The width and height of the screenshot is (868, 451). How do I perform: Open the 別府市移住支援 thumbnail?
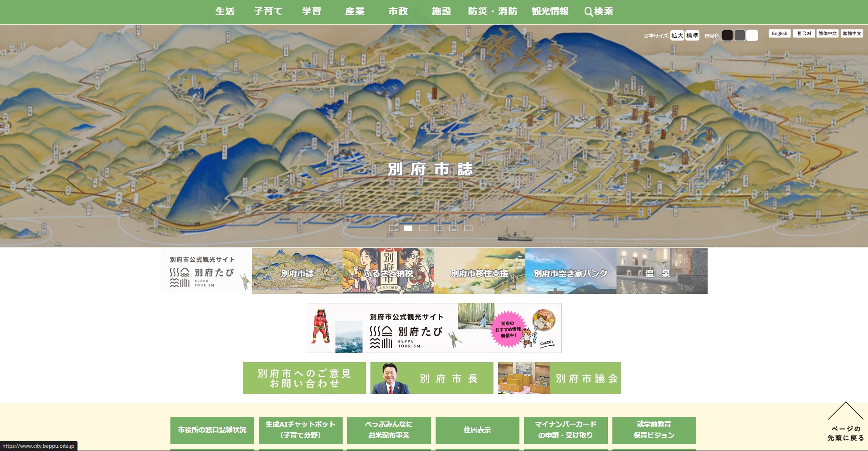coord(480,271)
